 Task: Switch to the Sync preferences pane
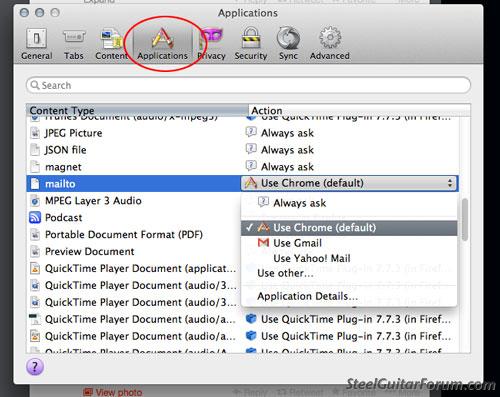click(288, 44)
